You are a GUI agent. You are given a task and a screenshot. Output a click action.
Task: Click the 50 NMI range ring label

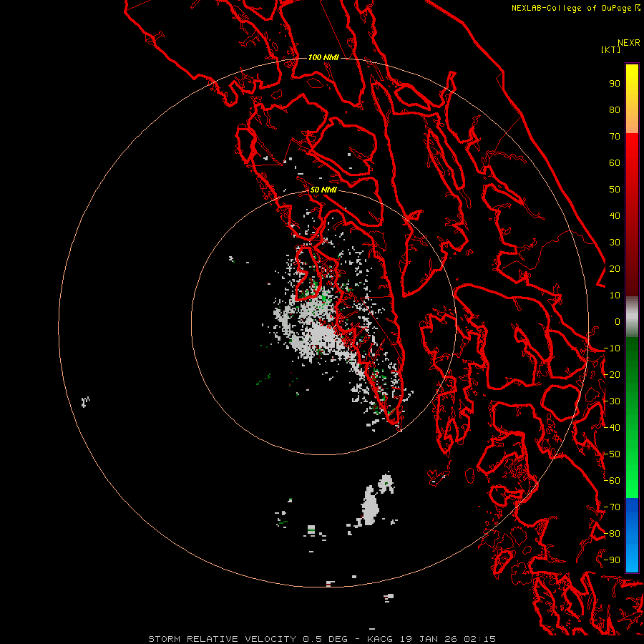click(x=323, y=190)
